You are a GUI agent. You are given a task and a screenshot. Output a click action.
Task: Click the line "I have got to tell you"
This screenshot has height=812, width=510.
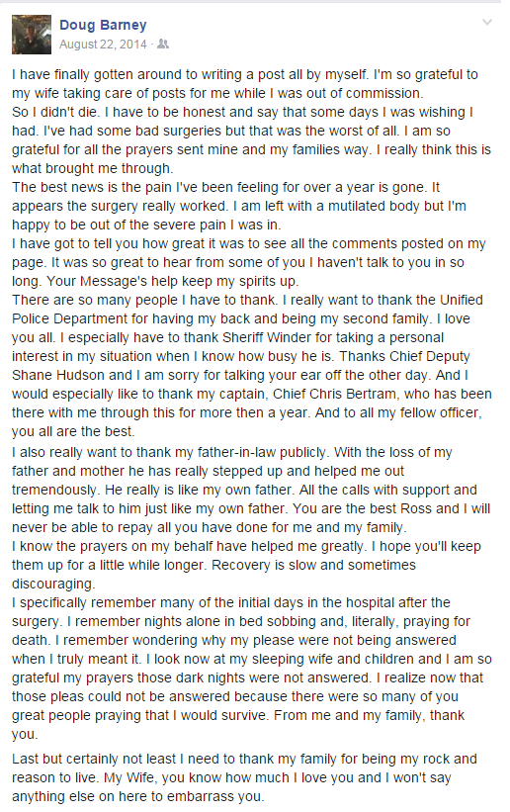tap(248, 244)
